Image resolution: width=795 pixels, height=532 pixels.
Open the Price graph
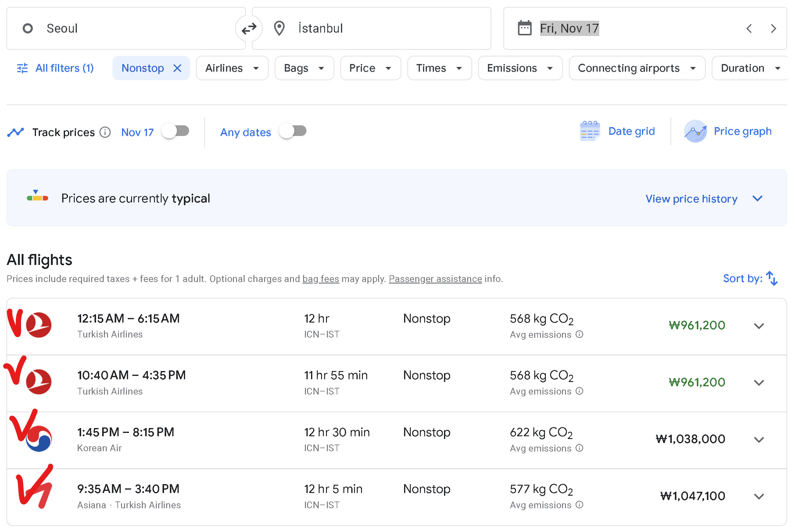[728, 131]
